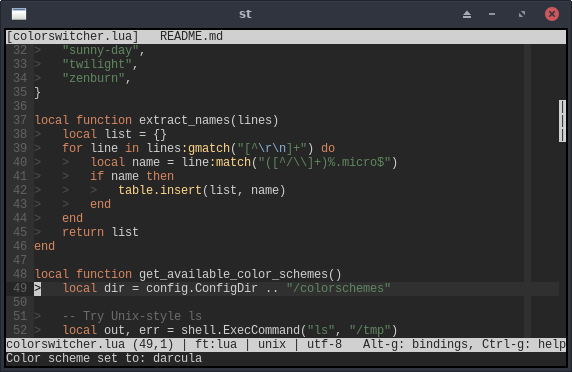The width and height of the screenshot is (572, 372).
Task: Click get_available_color_schemes function name
Action: coord(233,274)
